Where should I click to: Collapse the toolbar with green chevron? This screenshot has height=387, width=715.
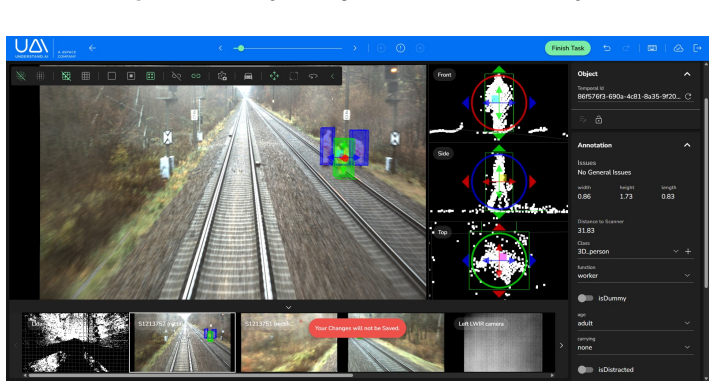tap(332, 76)
